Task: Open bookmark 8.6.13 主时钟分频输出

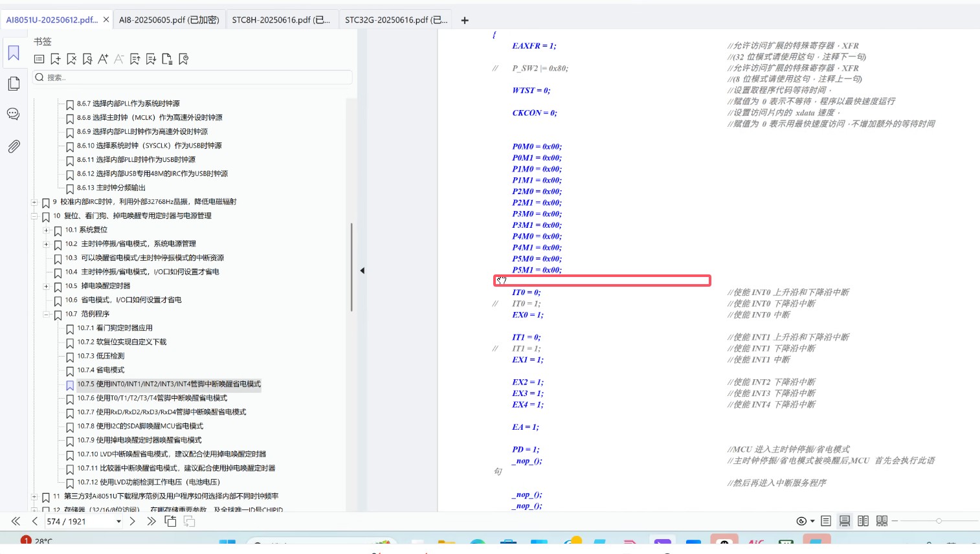Action: 111,188
